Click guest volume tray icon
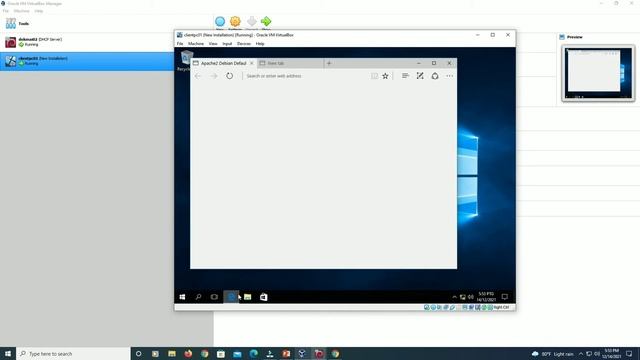This screenshot has height=360, width=640. [471, 297]
